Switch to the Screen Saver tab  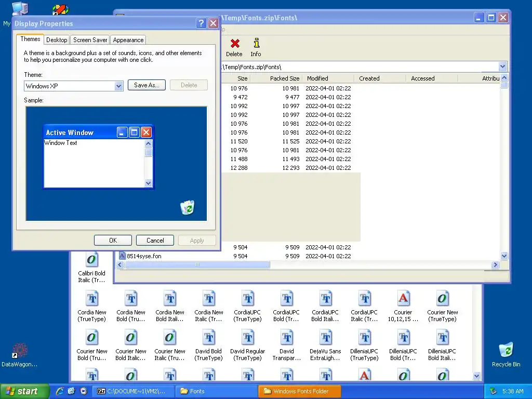[90, 40]
